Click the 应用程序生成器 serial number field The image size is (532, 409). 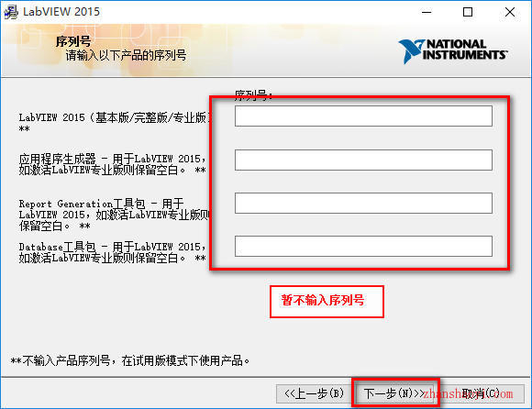pos(363,160)
